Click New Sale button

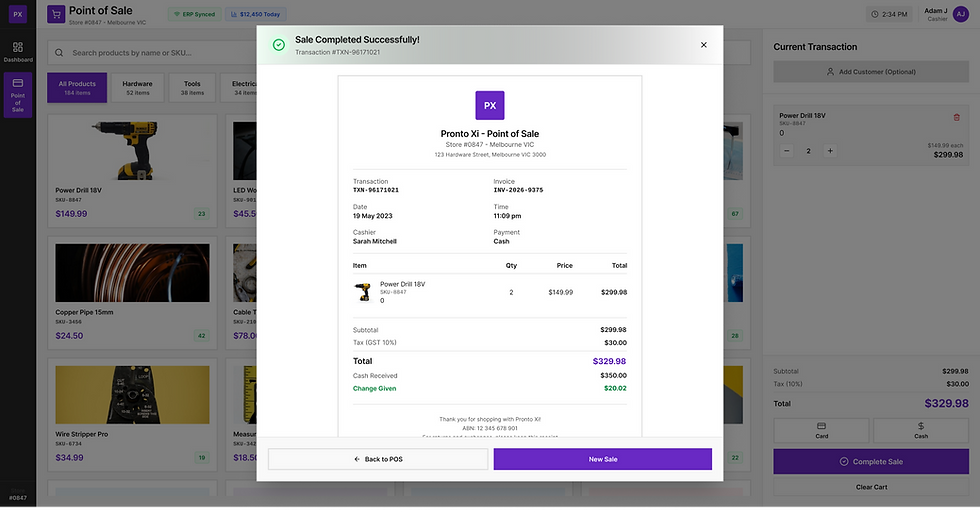[602, 459]
